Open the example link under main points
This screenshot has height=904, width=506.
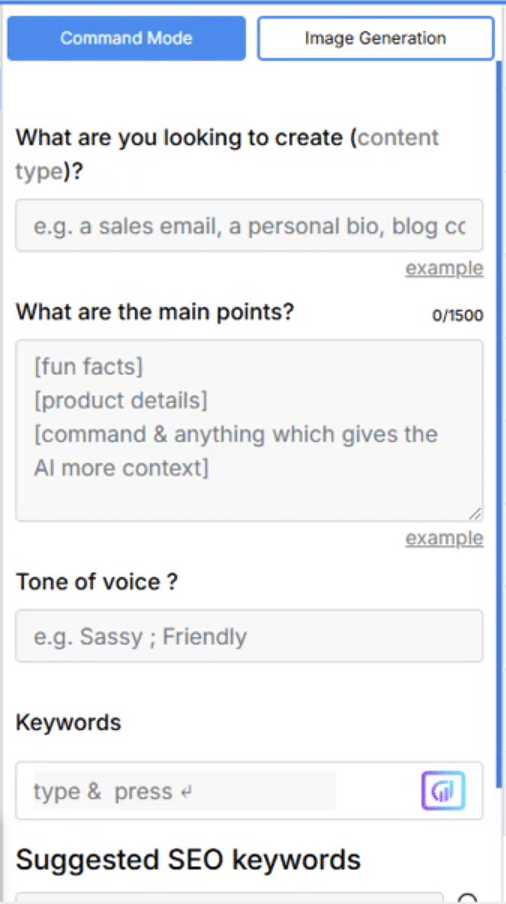(x=444, y=538)
